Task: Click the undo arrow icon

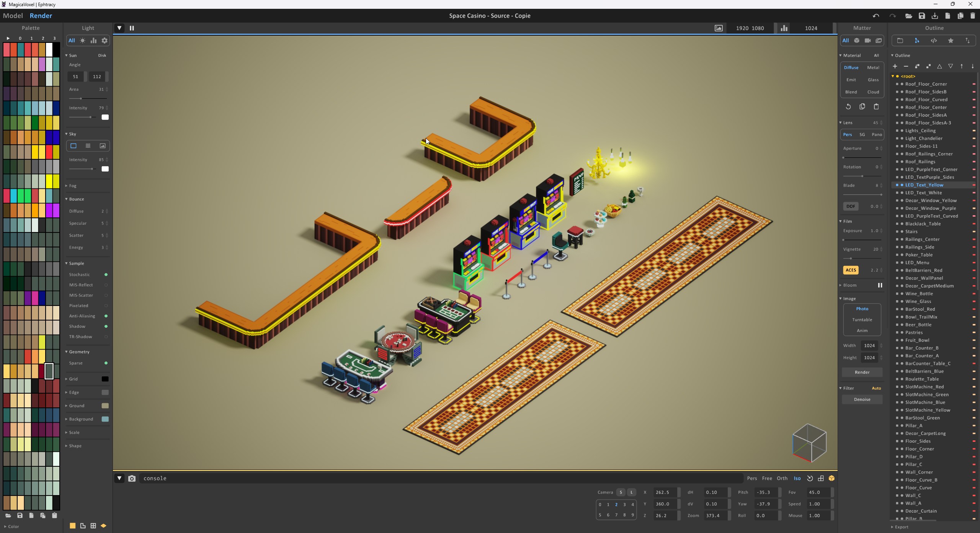Action: tap(876, 16)
